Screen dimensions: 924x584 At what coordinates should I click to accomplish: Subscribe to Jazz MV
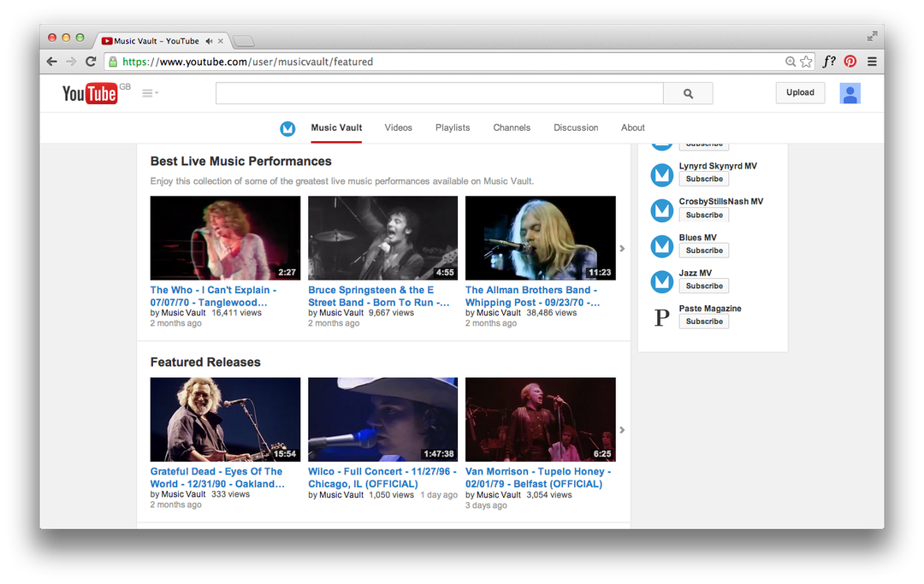click(703, 286)
